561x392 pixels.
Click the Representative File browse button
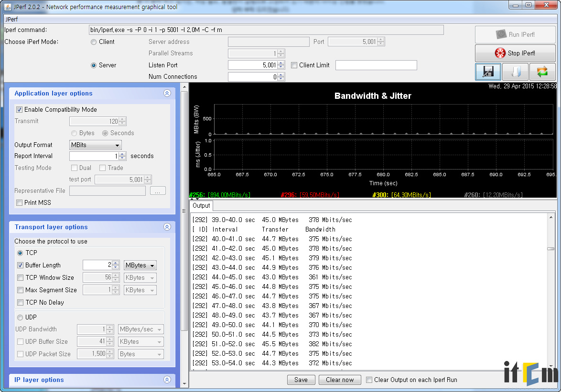pos(158,191)
